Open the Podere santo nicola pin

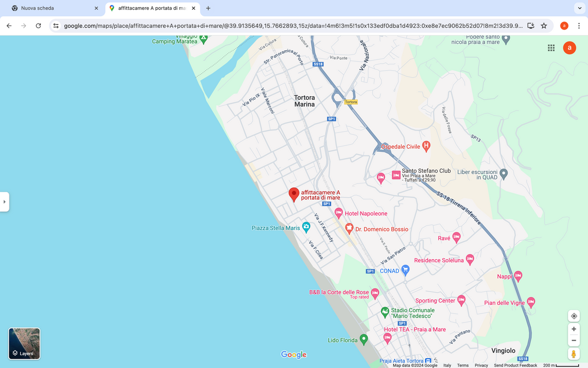coord(506,39)
